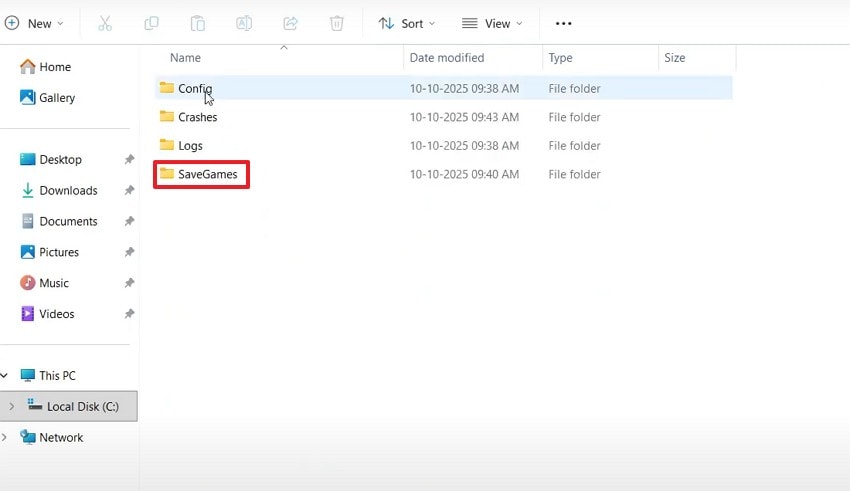Click the Logs folder icon
Screen dimensions: 850x491
tap(166, 145)
